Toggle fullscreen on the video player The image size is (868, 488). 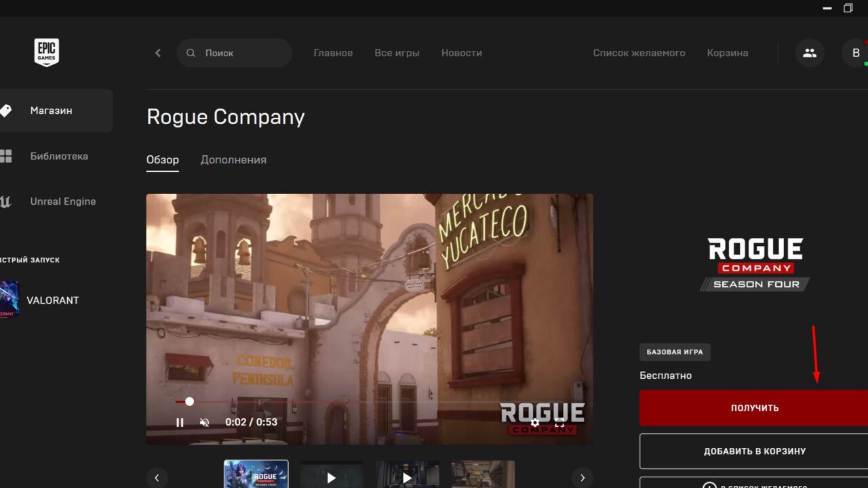pyautogui.click(x=559, y=422)
